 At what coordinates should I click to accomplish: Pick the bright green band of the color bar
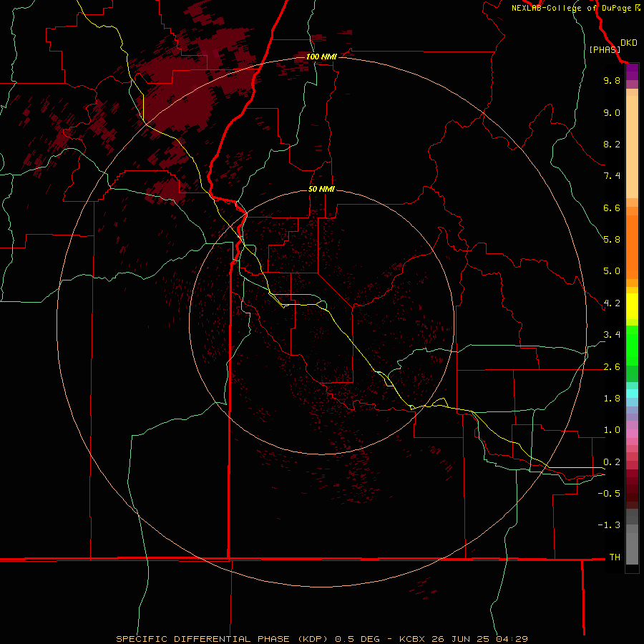[x=632, y=345]
